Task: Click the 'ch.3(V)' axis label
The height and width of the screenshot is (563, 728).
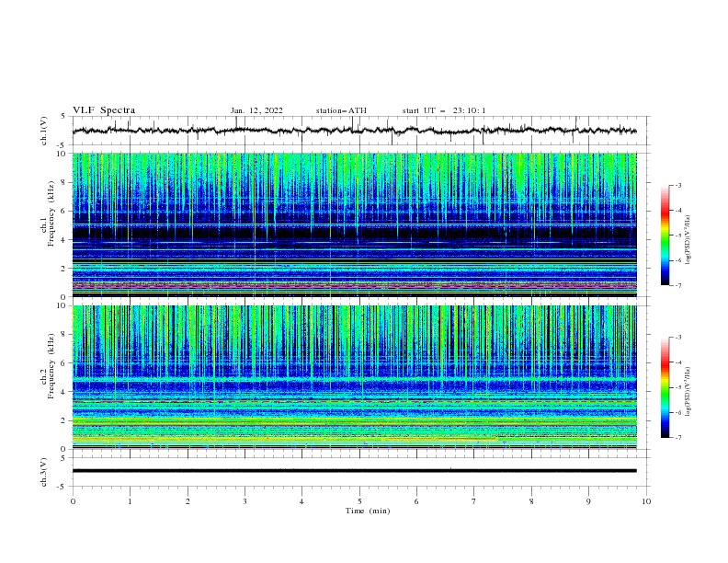Action: point(44,472)
